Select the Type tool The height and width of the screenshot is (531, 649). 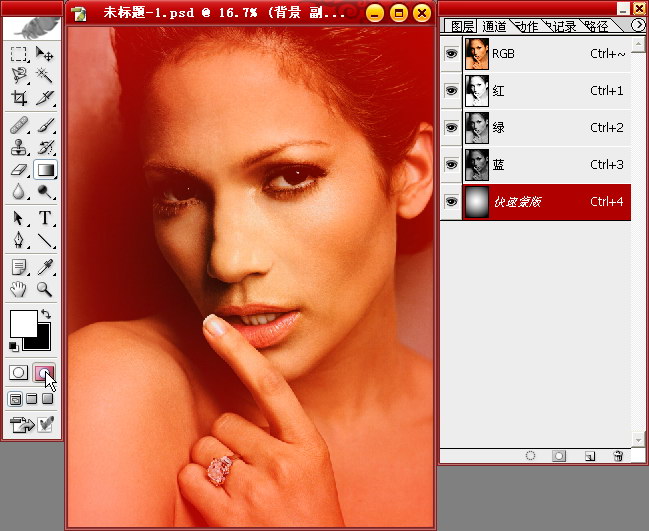[44, 218]
